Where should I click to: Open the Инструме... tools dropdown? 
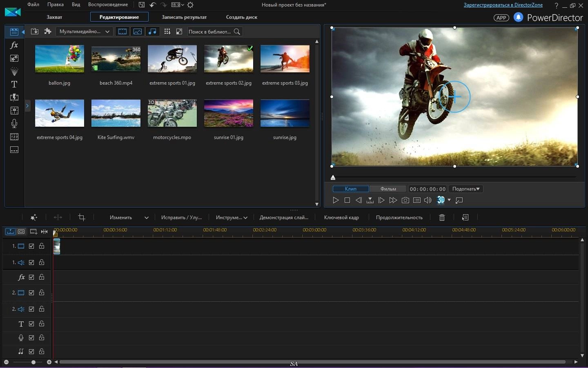[232, 218]
